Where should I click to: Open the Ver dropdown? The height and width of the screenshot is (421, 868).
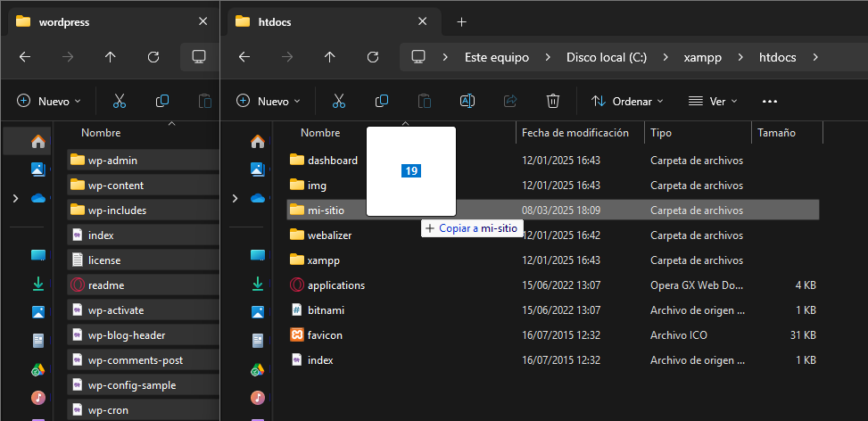click(x=713, y=102)
